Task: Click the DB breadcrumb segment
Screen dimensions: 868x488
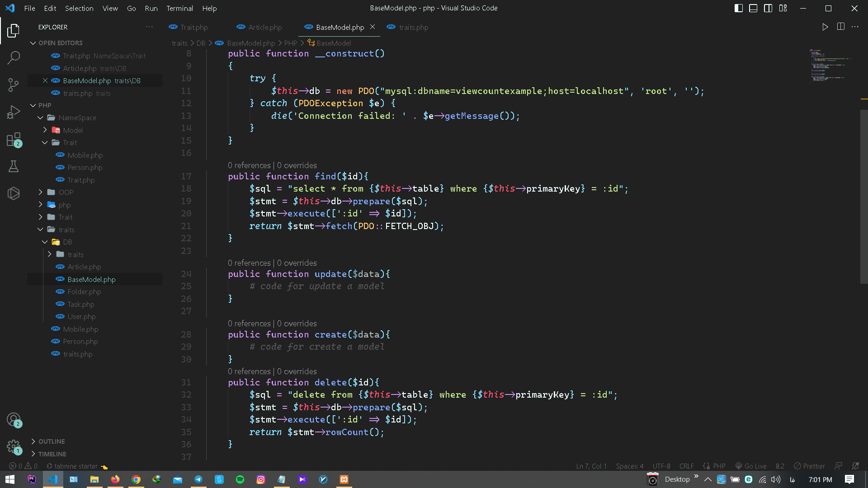Action: click(201, 43)
